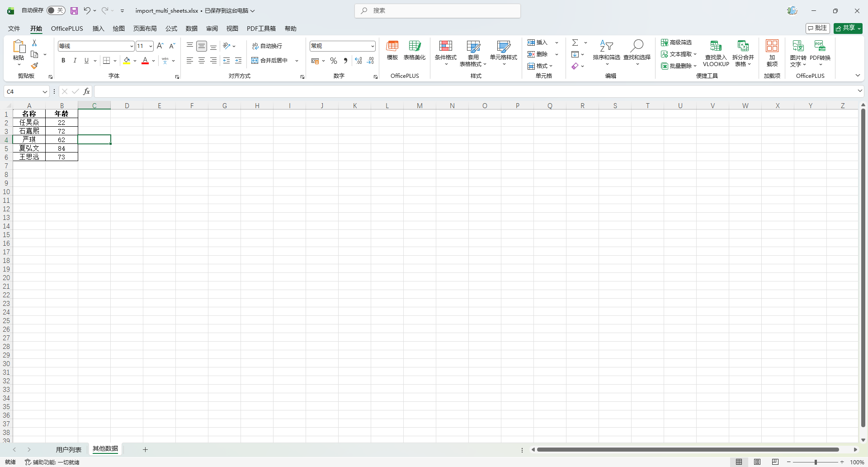
Task: Click the VLOOKUP lookup entry tool icon
Action: (716, 46)
